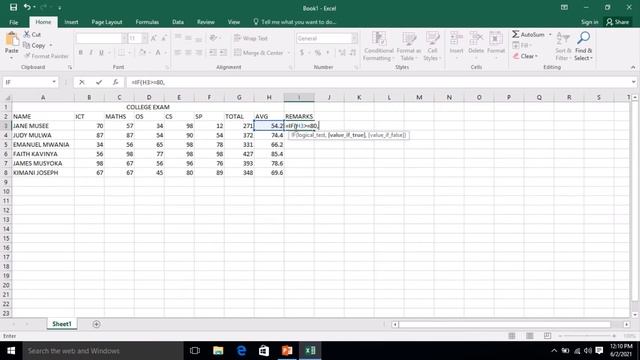Click Delete cells icon
The height and width of the screenshot is (360, 640).
point(476,39)
